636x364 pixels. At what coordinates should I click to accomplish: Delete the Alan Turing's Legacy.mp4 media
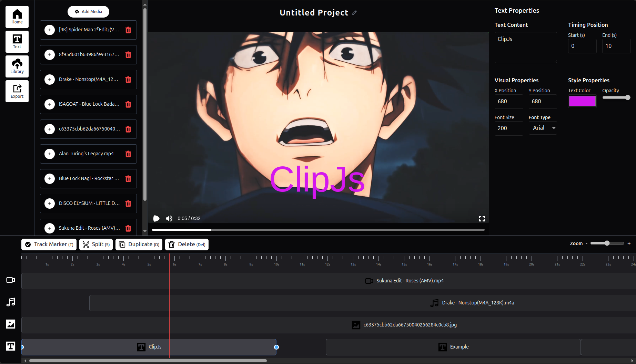pos(128,154)
